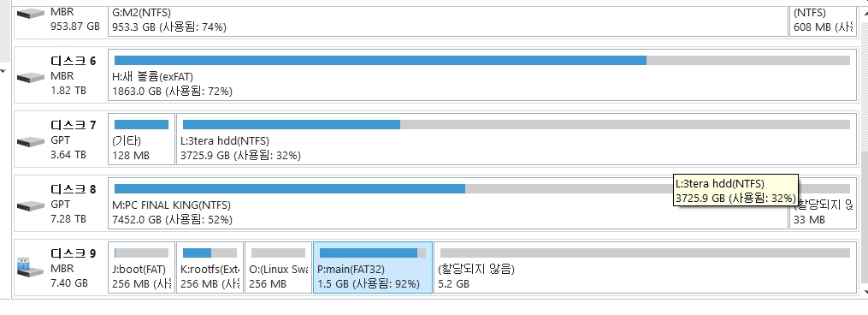868x315 pixels.
Task: Select the Disk 9 USB drive icon
Action: (x=30, y=267)
